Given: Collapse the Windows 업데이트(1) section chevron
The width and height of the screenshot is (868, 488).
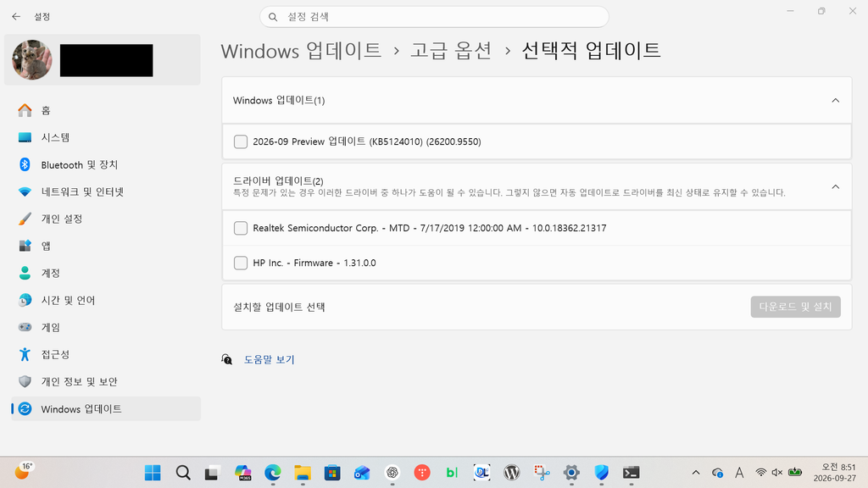Looking at the screenshot, I should 835,100.
